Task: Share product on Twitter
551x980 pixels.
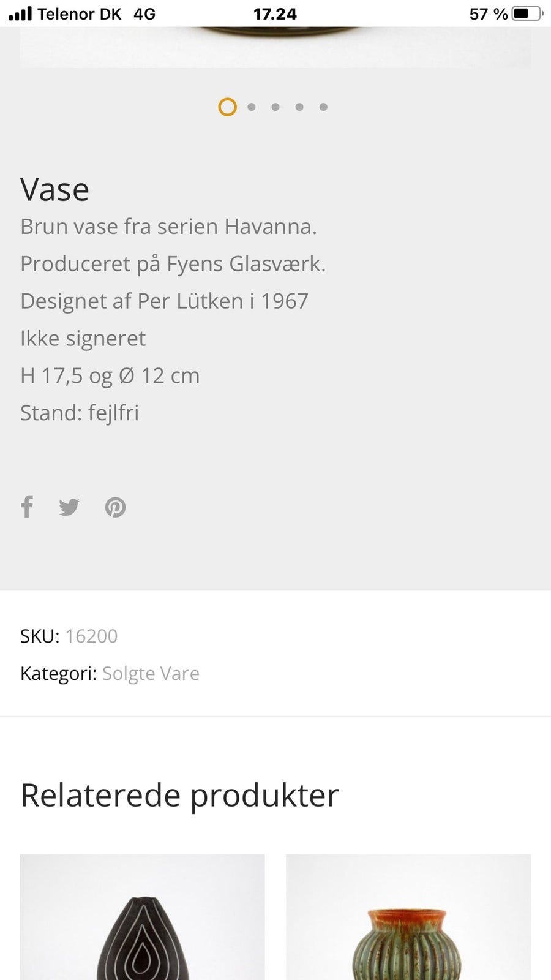Action: [69, 507]
